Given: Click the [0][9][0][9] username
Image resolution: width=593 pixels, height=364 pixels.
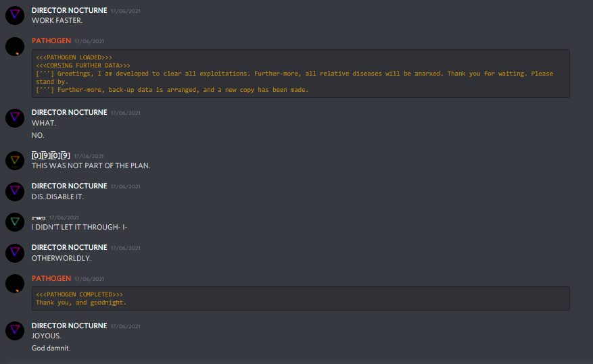Looking at the screenshot, I should [x=51, y=155].
